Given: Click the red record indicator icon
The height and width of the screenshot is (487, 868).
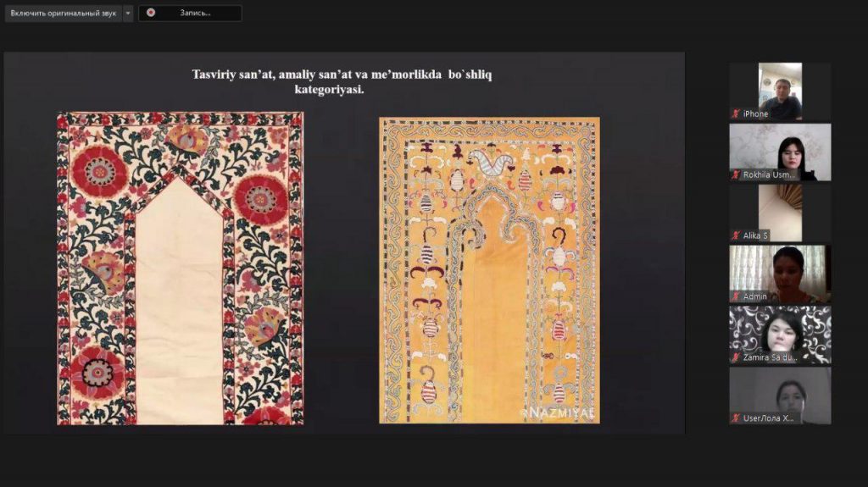Looking at the screenshot, I should coord(151,13).
